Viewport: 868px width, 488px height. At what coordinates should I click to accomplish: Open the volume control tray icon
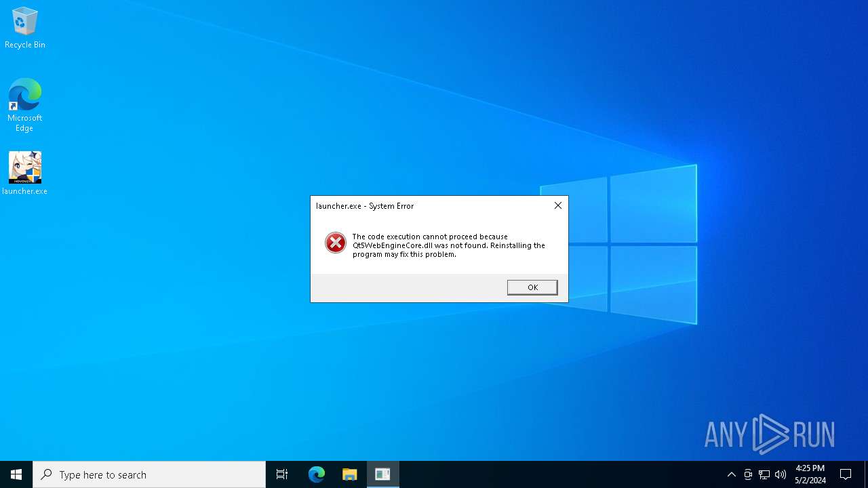click(x=781, y=474)
